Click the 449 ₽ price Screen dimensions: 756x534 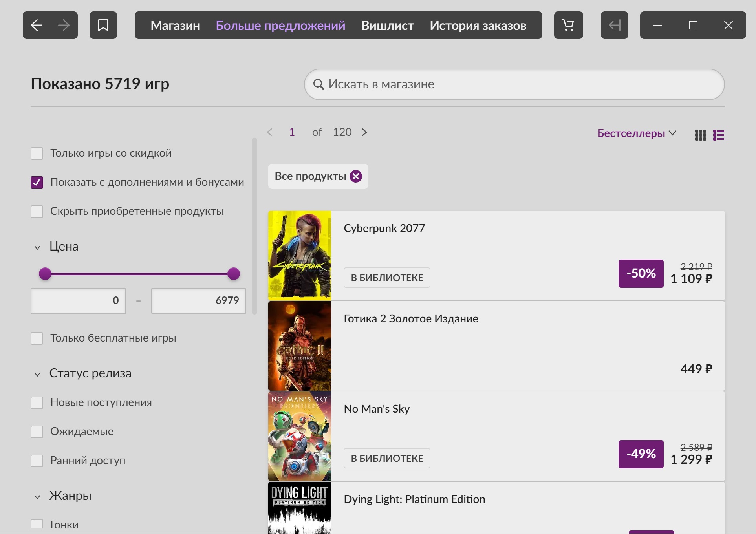click(696, 369)
